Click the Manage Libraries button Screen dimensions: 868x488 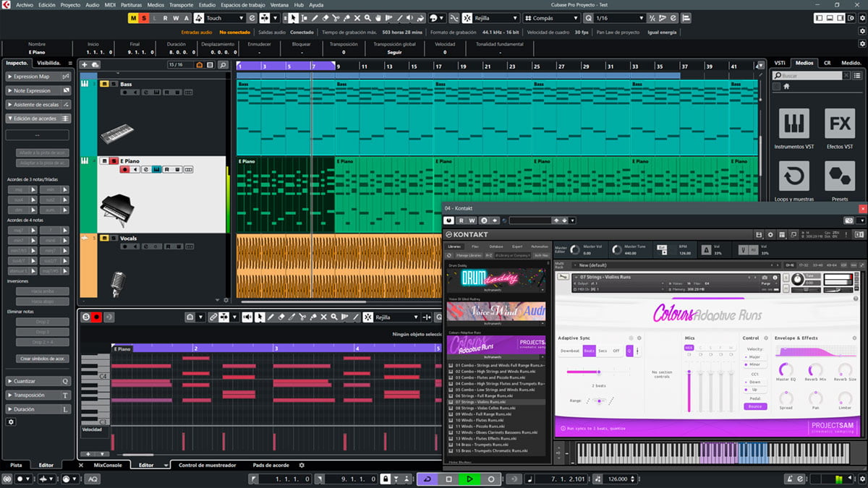(x=469, y=255)
